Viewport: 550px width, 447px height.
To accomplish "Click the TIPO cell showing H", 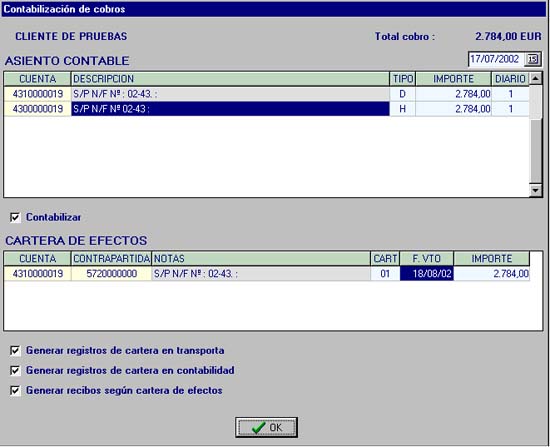I will click(402, 109).
